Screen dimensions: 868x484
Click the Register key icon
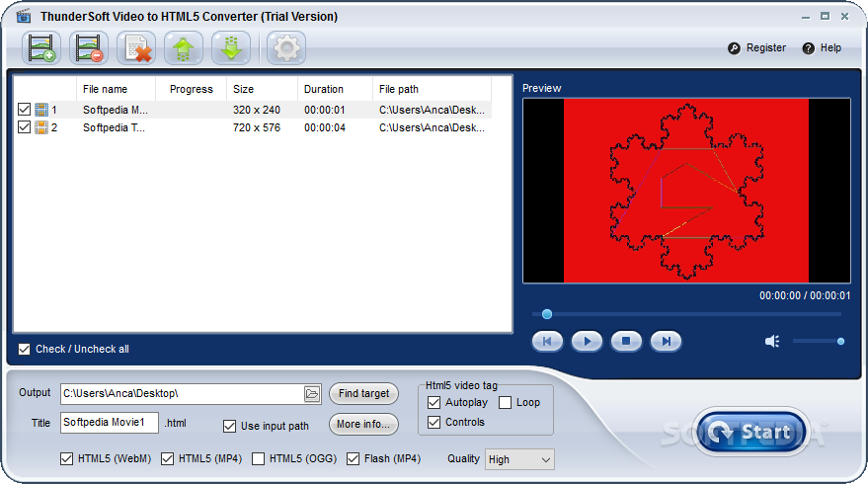click(x=734, y=48)
